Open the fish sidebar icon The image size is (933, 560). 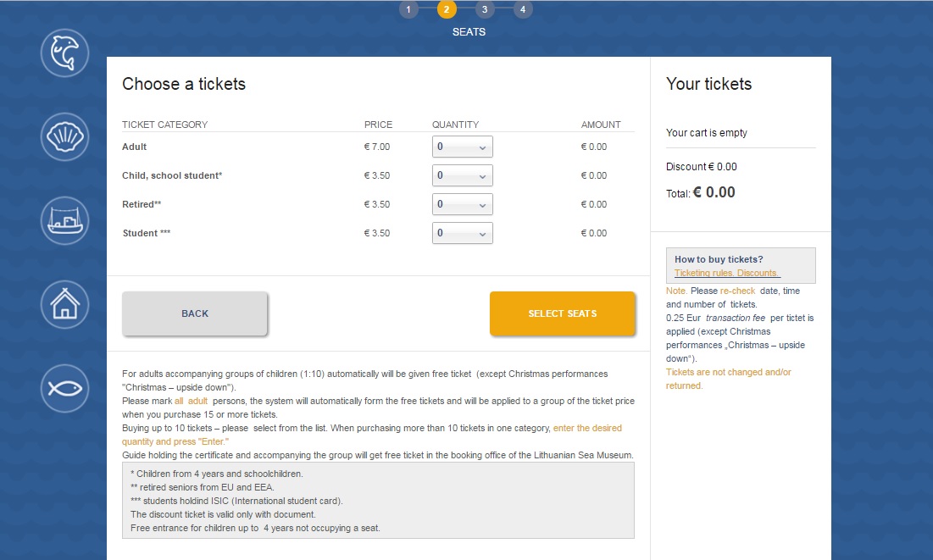click(x=65, y=389)
